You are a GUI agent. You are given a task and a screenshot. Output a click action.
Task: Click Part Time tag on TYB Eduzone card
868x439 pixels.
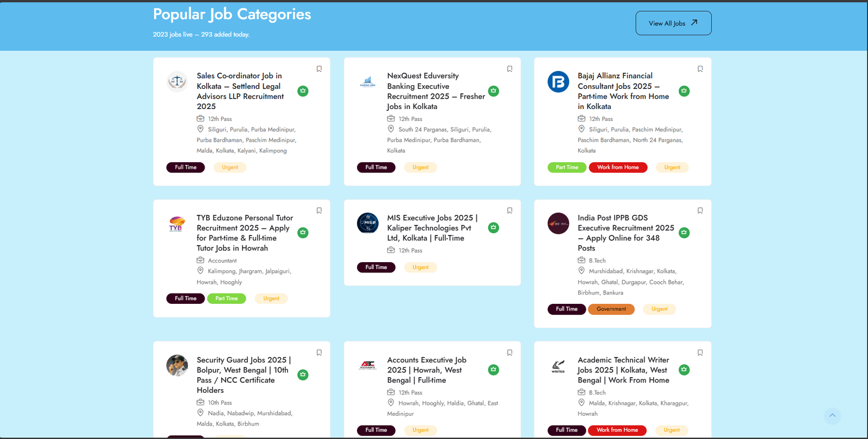[x=226, y=298]
